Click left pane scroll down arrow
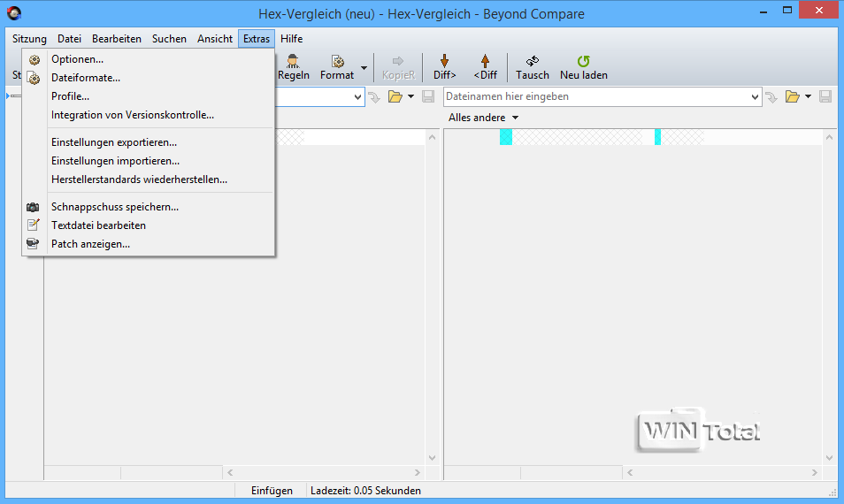Image resolution: width=844 pixels, height=504 pixels. tap(432, 458)
